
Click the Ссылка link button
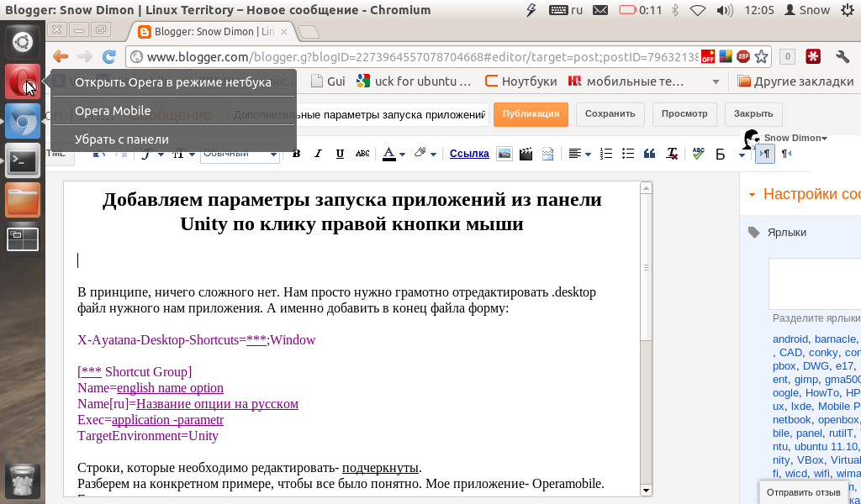469,154
